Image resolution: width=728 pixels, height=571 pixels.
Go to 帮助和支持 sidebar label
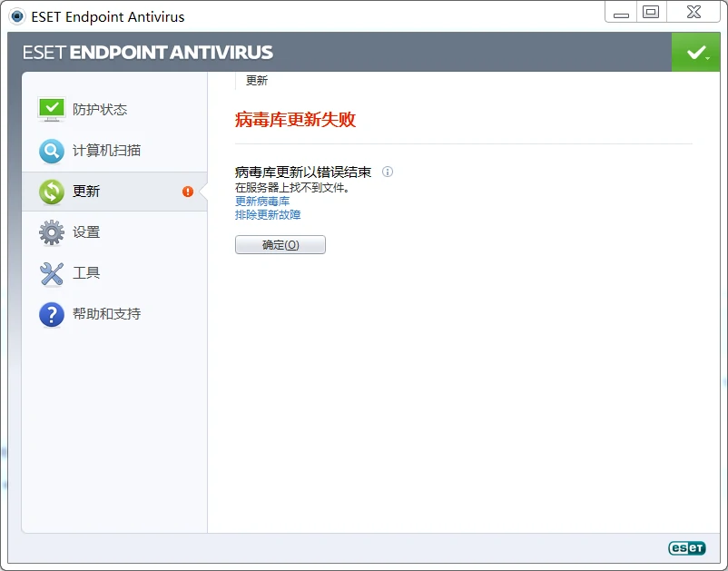106,314
